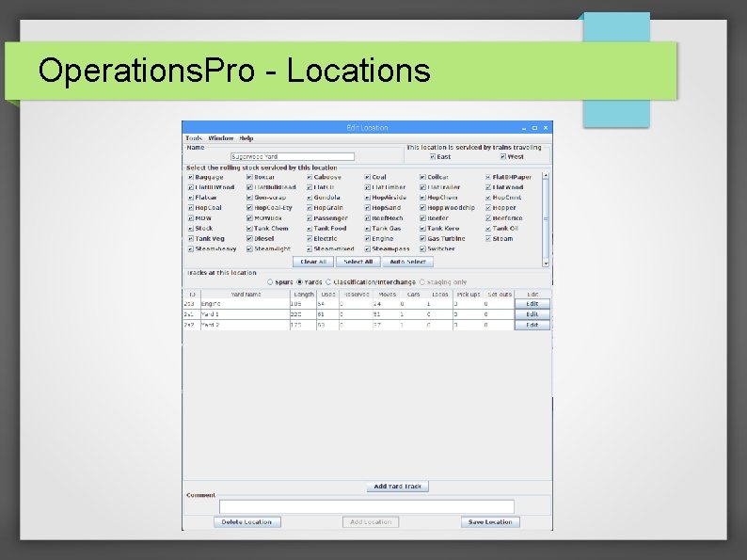The height and width of the screenshot is (560, 747).
Task: Click the Moves column header
Action: pyautogui.click(x=387, y=295)
